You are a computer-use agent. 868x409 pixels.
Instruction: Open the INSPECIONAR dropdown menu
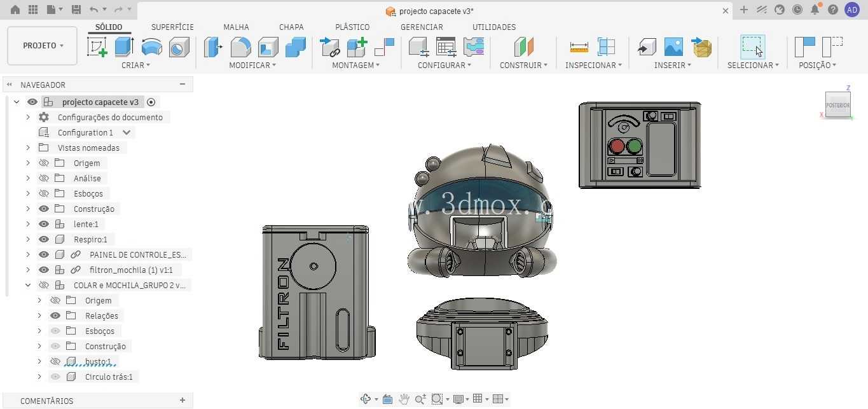coord(593,65)
